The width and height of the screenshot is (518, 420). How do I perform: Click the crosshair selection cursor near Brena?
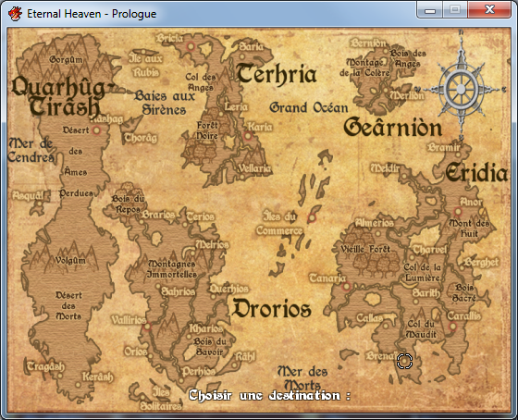tap(404, 361)
